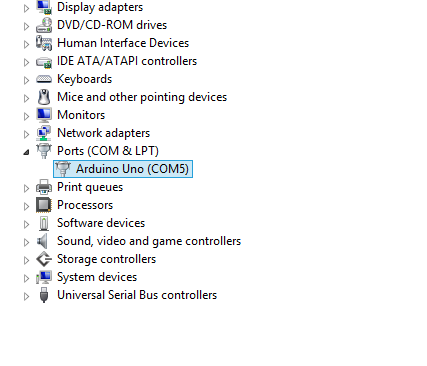Click the Display adapters icon

tap(44, 7)
